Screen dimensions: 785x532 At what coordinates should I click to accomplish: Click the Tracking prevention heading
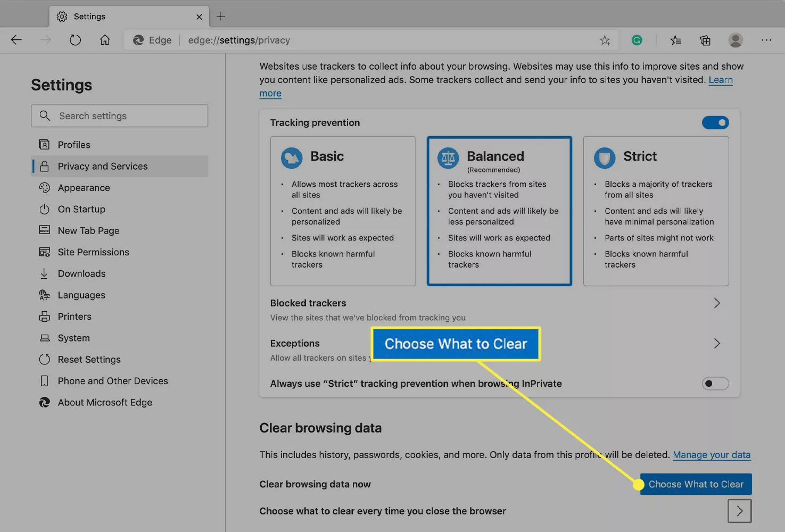pos(315,123)
